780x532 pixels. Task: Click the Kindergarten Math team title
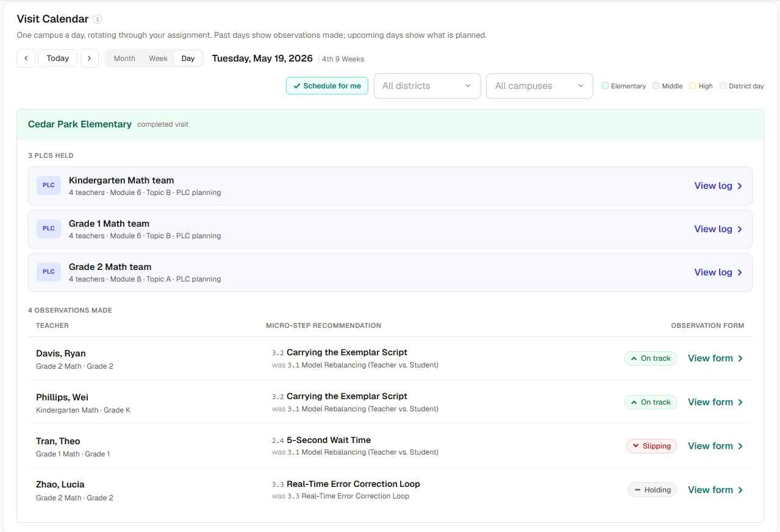(121, 180)
